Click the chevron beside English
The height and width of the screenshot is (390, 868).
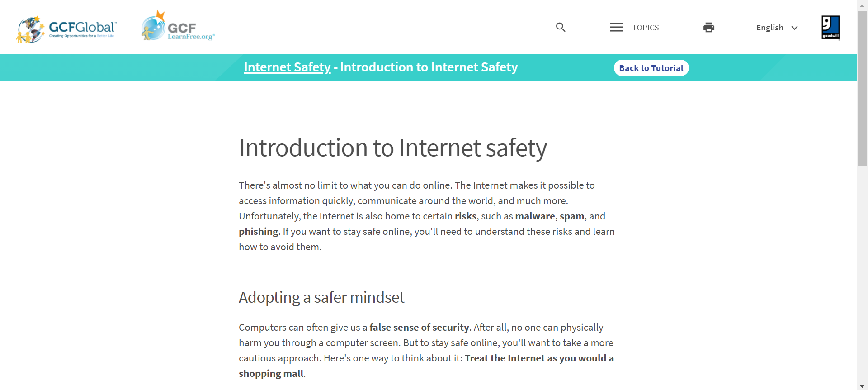point(794,28)
